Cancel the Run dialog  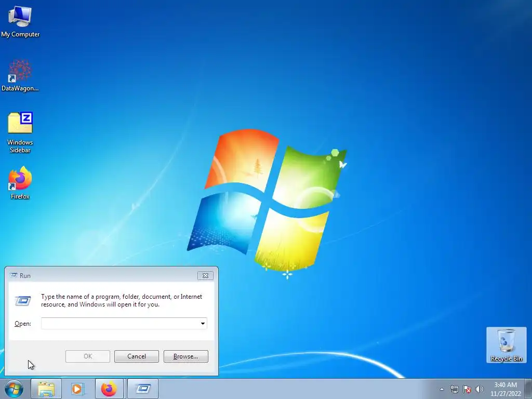click(137, 356)
